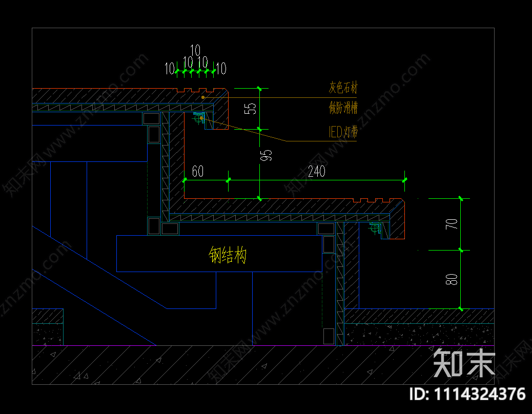Select the yellow 钢结构 label
This screenshot has height=414, width=532.
point(228,255)
